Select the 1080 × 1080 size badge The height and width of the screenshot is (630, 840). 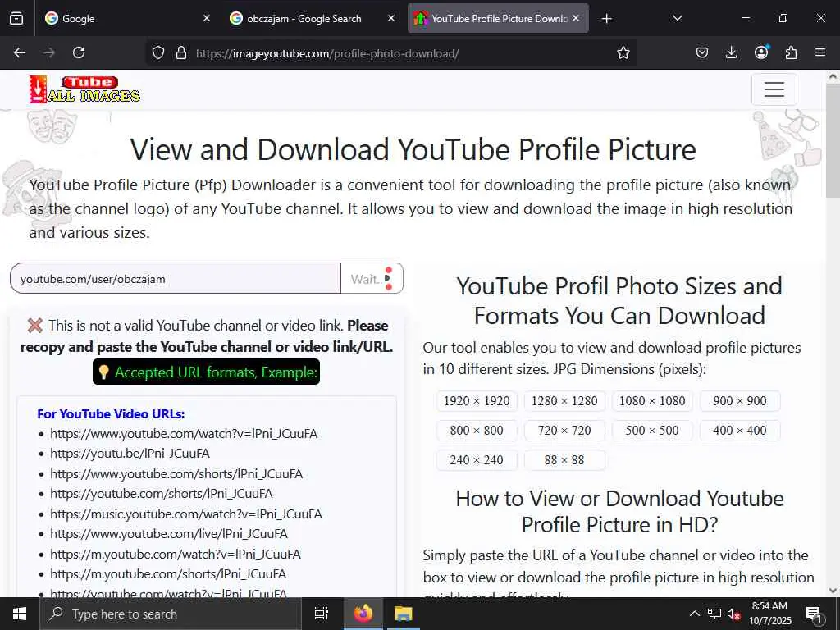(652, 400)
